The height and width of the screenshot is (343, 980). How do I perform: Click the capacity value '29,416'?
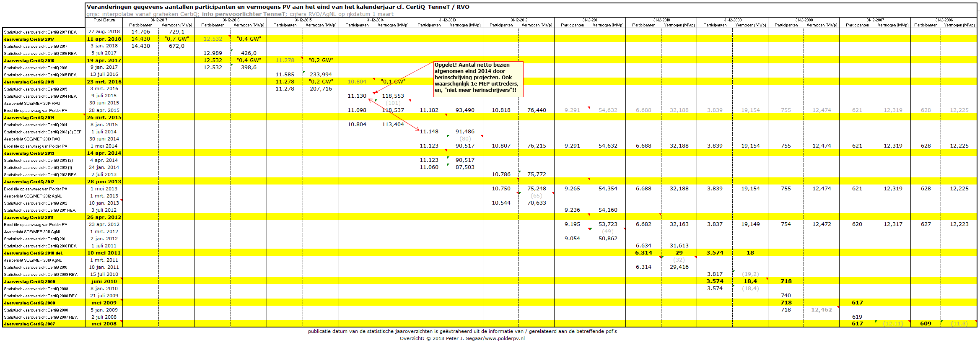[x=679, y=267]
